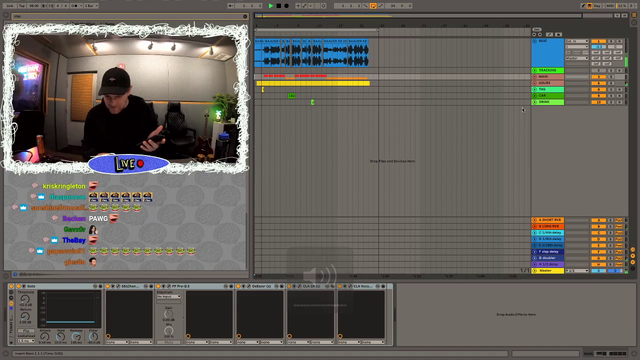Unfold the DRINK track
This screenshot has width=640, height=360.
(x=535, y=102)
